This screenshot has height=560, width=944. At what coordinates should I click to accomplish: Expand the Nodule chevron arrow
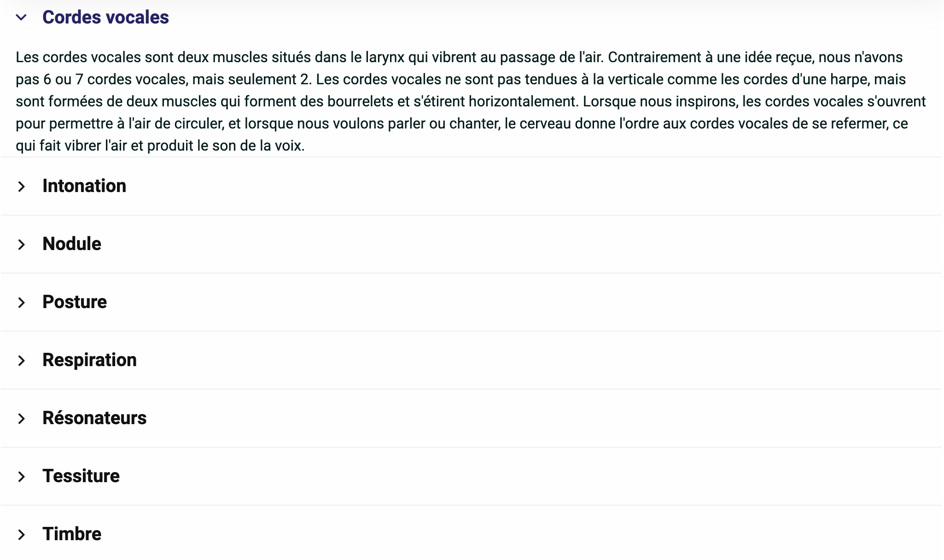point(21,245)
